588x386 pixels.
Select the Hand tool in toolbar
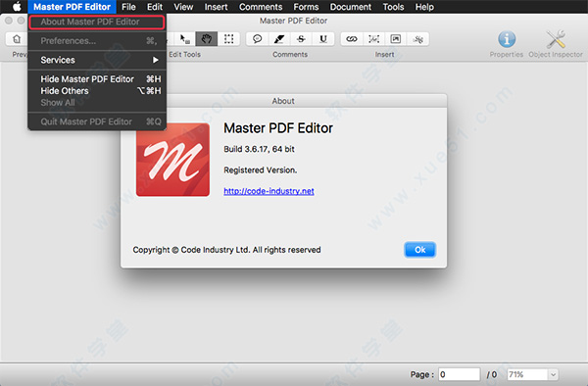click(x=206, y=39)
